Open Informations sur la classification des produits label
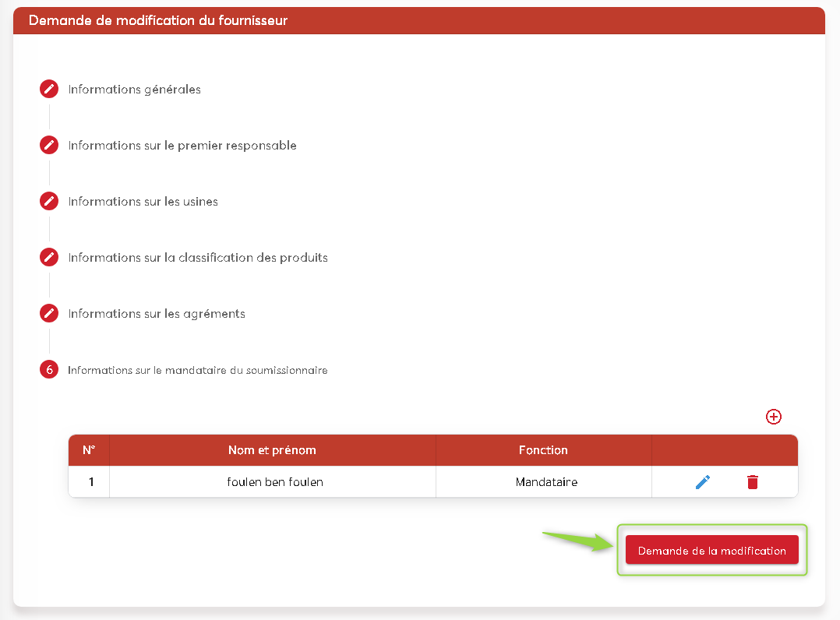Viewport: 840px width, 620px height. point(197,258)
